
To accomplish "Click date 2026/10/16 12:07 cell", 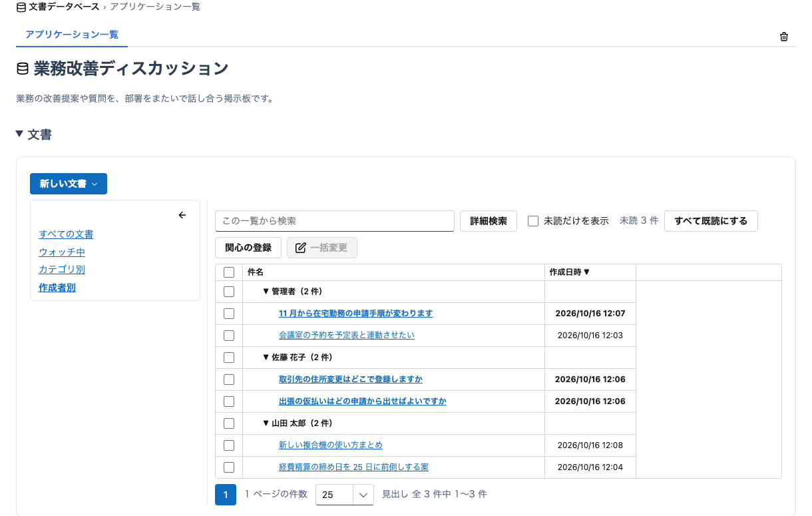I will 590,314.
